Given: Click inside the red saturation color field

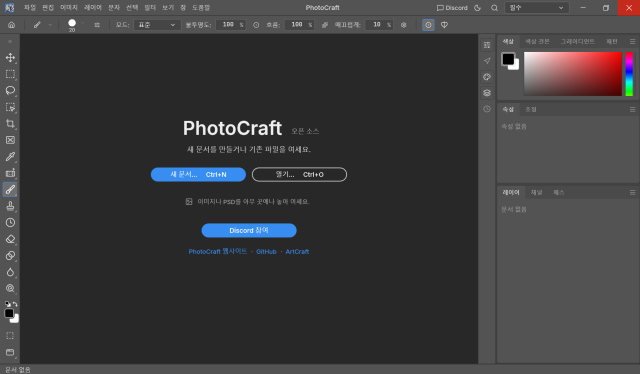Looking at the screenshot, I should (x=573, y=74).
